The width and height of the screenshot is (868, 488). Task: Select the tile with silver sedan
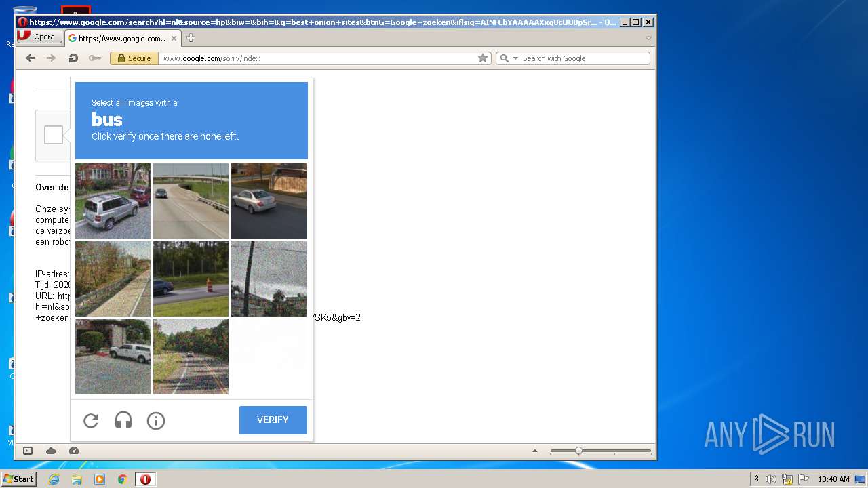tap(269, 201)
